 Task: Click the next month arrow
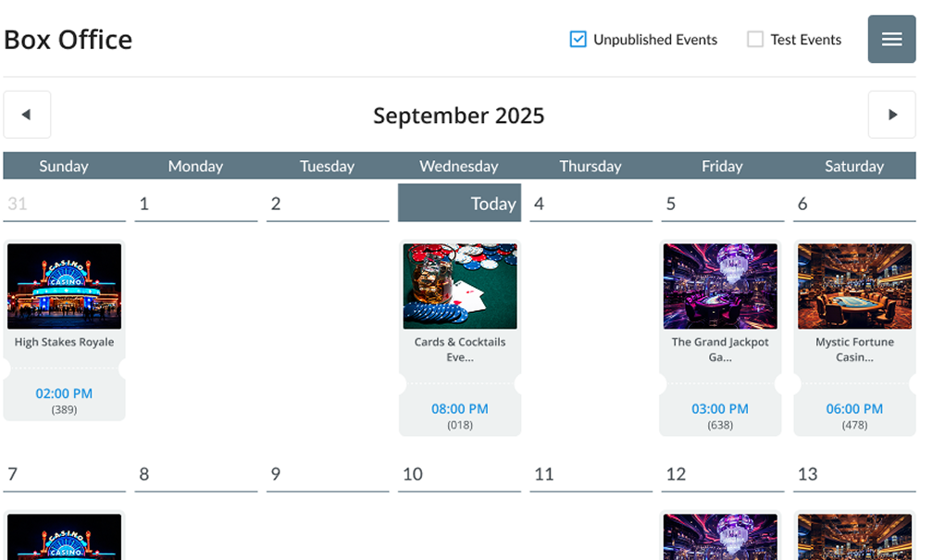891,114
